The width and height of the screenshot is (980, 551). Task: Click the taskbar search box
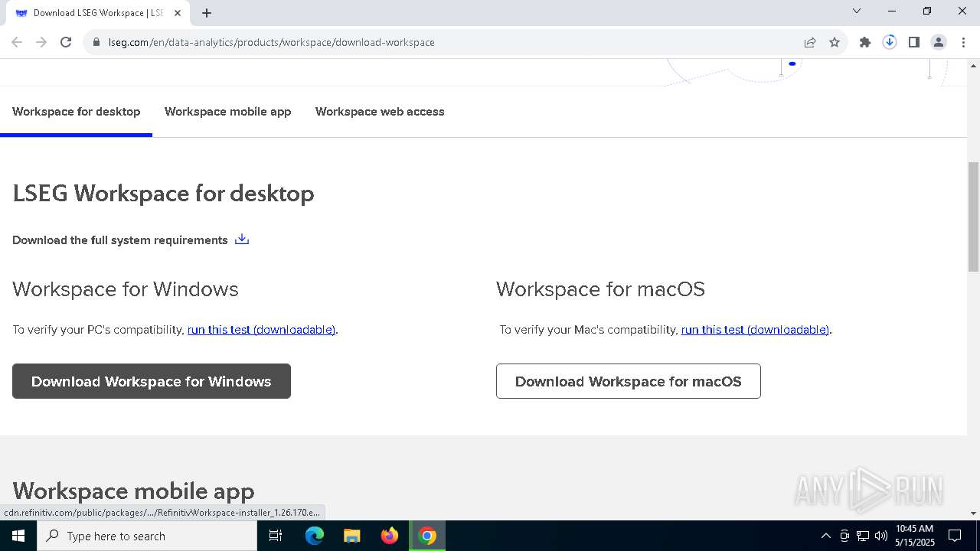pos(147,536)
